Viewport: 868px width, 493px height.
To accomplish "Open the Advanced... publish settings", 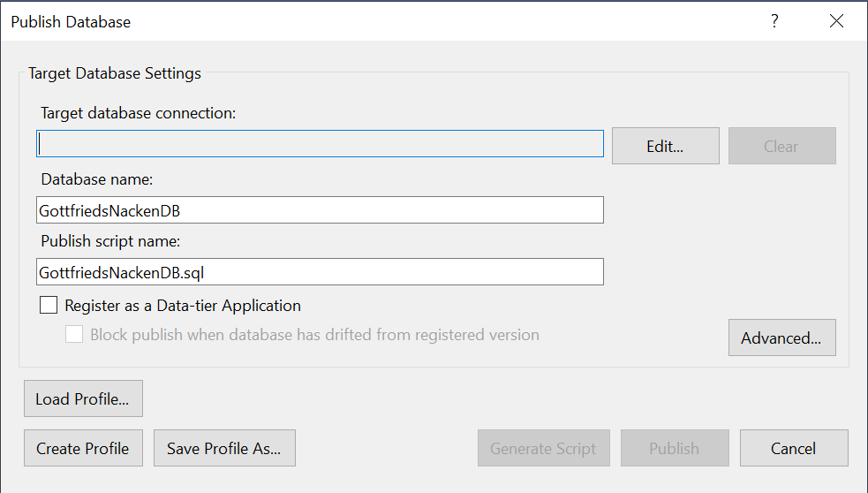I will pyautogui.click(x=781, y=338).
